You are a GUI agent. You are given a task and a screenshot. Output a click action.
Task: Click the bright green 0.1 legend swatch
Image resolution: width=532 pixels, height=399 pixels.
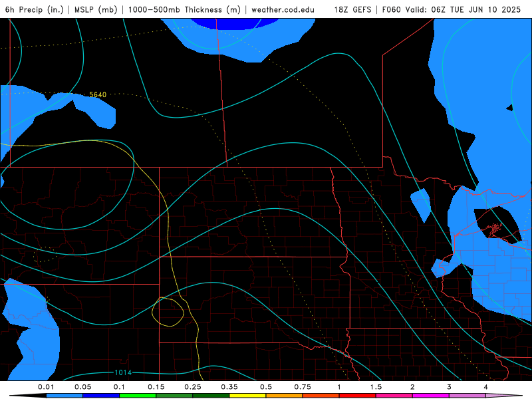coord(138,396)
